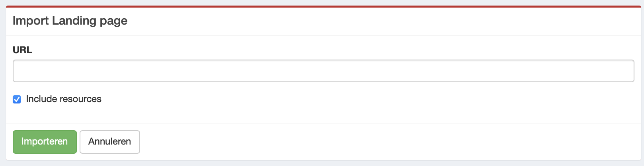The width and height of the screenshot is (644, 166).
Task: Hit the white Annuleren button
Action: pyautogui.click(x=109, y=142)
